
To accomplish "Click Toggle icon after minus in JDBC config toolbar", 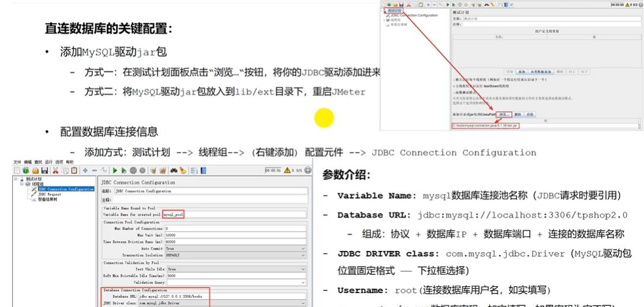I will pyautogui.click(x=104, y=171).
